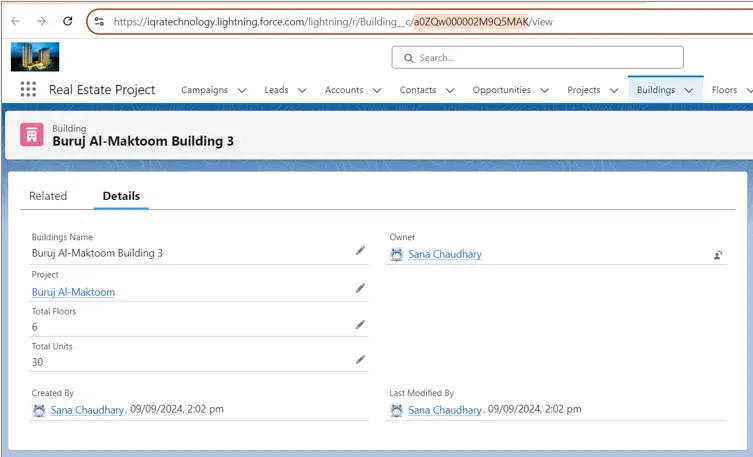Open Last Modified By Sana Chaudhary link

pos(445,410)
